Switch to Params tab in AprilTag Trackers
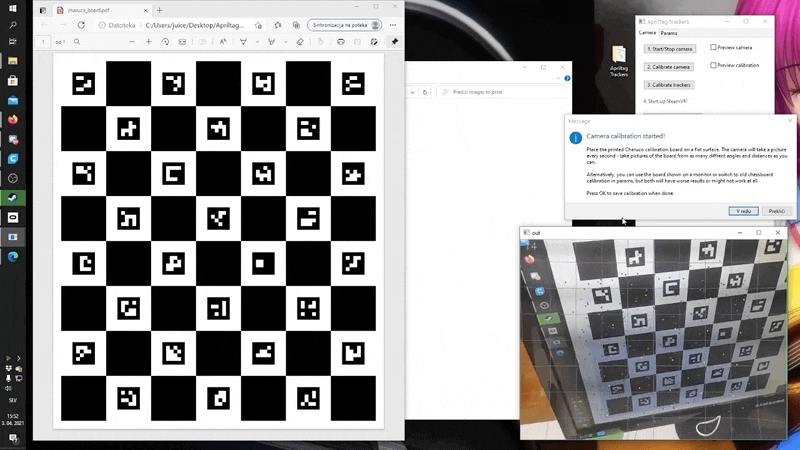 click(669, 33)
